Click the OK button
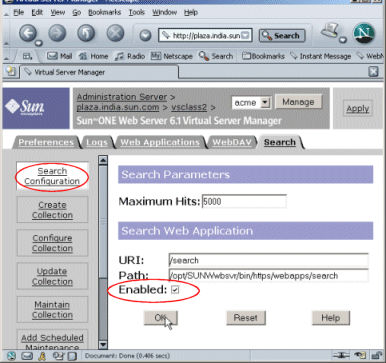386x363 pixels. pyautogui.click(x=161, y=318)
